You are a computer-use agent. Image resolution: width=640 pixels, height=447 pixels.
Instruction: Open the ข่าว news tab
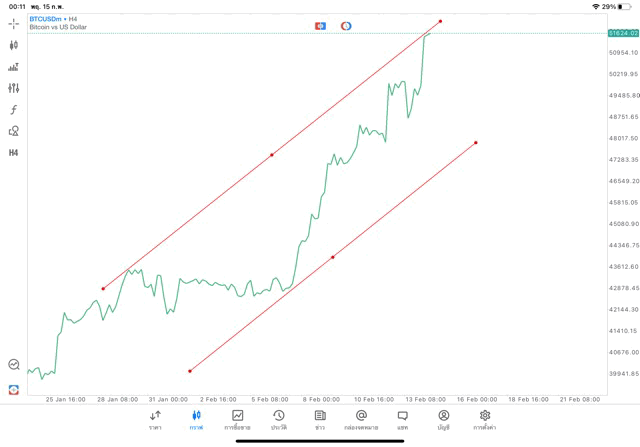(x=320, y=420)
